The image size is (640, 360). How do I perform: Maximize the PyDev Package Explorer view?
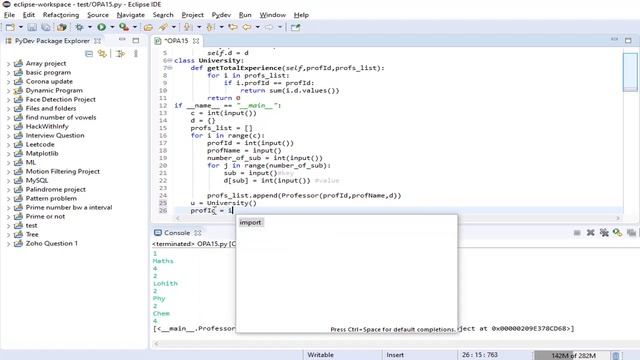[x=136, y=40]
